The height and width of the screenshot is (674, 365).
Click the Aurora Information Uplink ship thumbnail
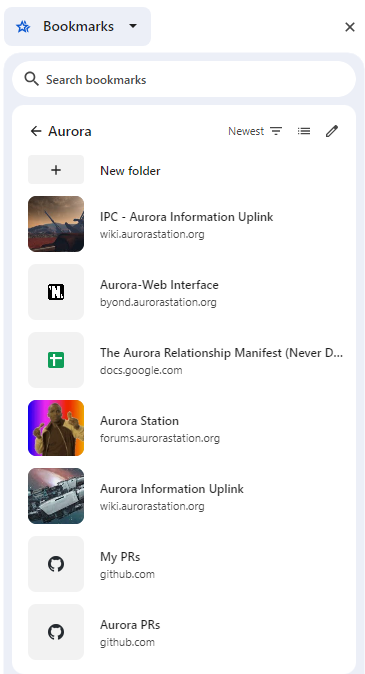click(56, 496)
